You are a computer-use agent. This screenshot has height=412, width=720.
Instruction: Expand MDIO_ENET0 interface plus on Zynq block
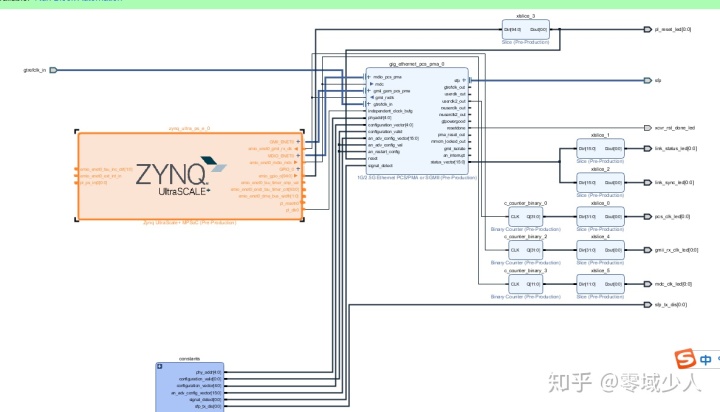coord(298,156)
